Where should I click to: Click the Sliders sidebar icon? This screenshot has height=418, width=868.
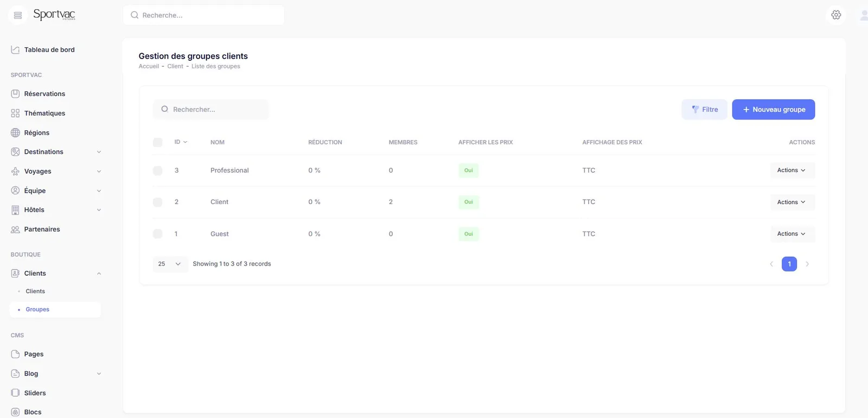[15, 393]
